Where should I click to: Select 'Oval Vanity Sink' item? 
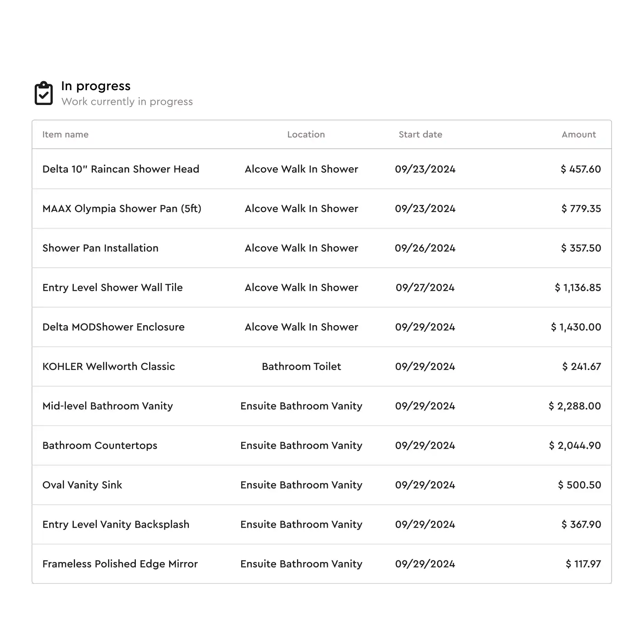82,485
